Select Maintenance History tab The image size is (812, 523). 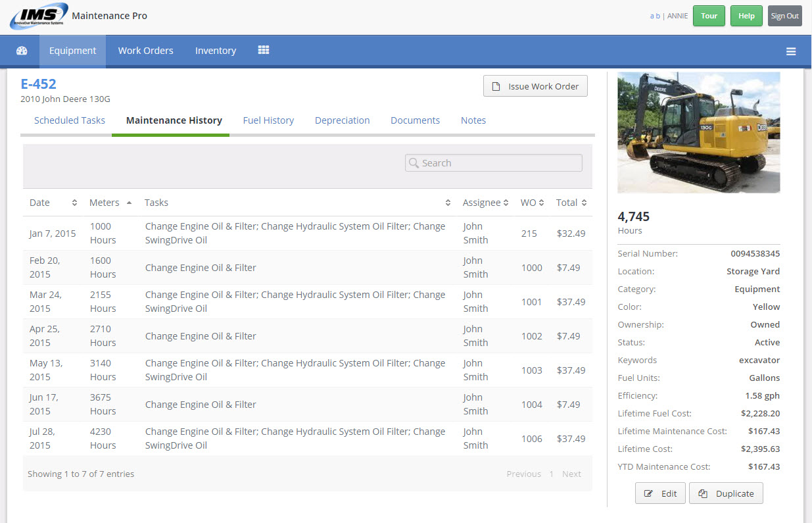174,120
